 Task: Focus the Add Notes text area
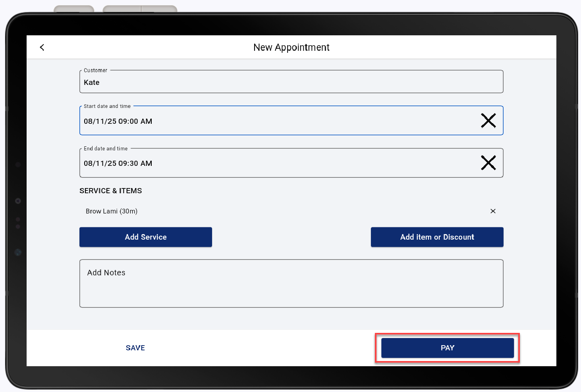point(291,284)
